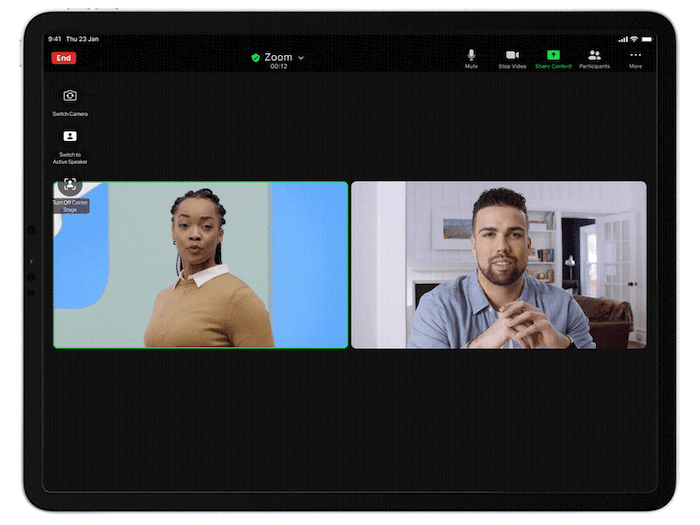Tap the Switch Camera text label
This screenshot has width=700, height=525.
(70, 114)
